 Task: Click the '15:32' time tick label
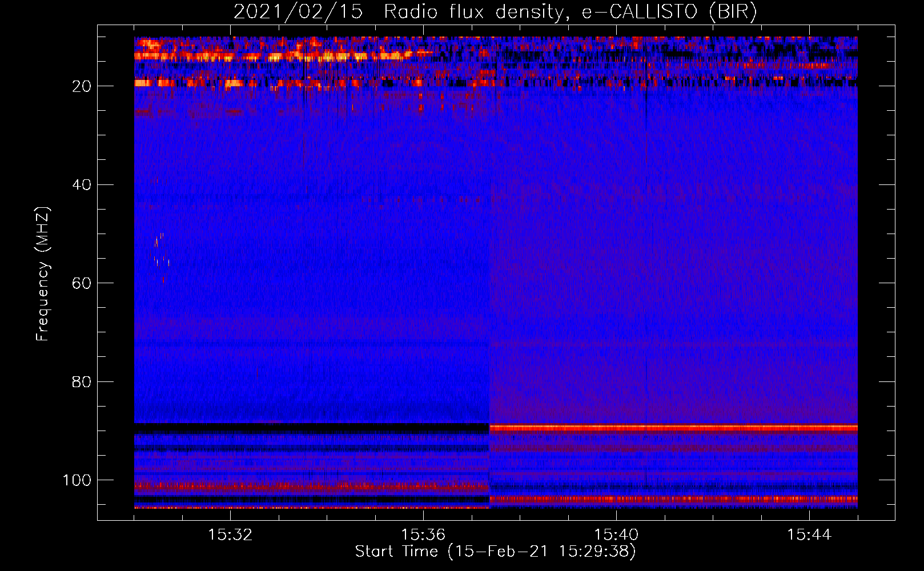coord(230,535)
